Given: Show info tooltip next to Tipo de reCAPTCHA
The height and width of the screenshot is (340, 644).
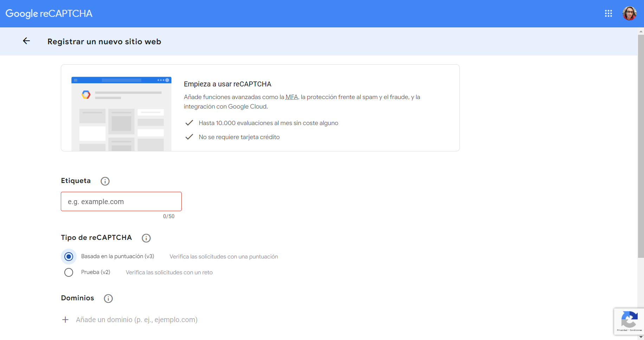Looking at the screenshot, I should (x=146, y=238).
